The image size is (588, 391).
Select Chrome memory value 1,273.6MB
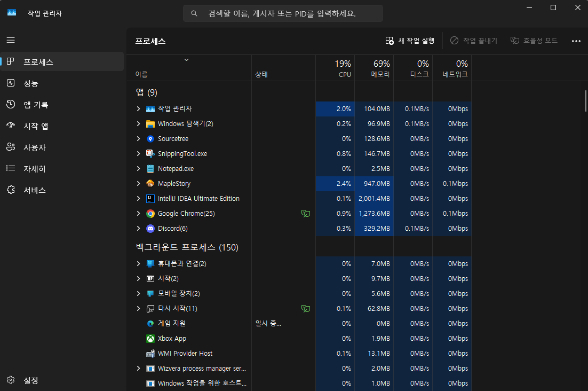pyautogui.click(x=374, y=214)
